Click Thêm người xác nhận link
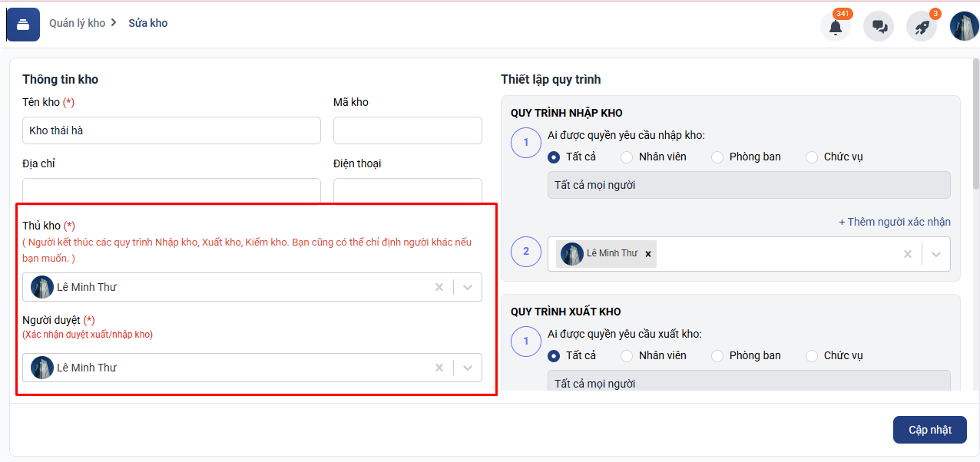Image resolution: width=980 pixels, height=462 pixels. click(x=894, y=222)
